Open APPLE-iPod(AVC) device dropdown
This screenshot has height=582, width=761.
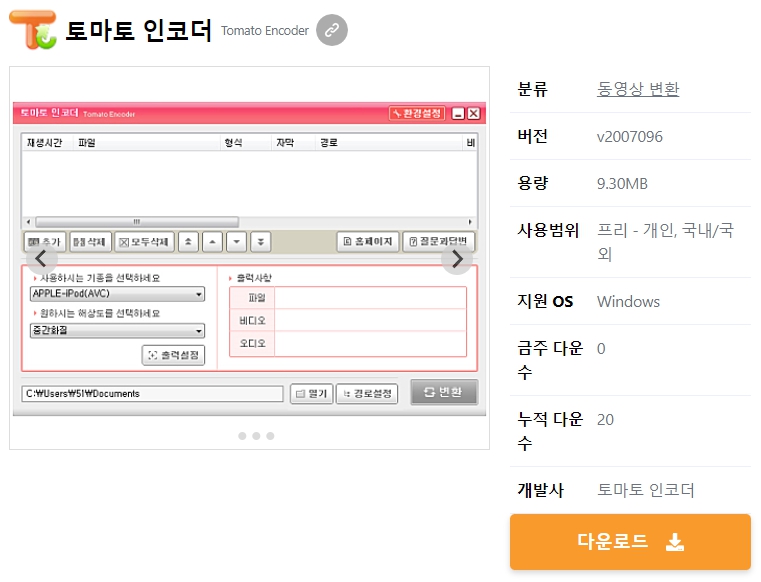click(x=117, y=294)
